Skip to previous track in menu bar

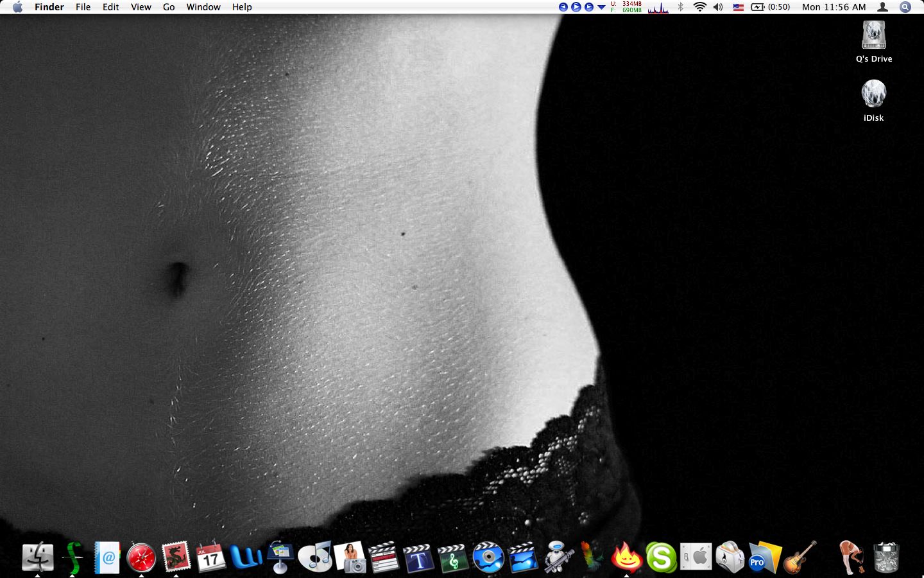pyautogui.click(x=563, y=7)
